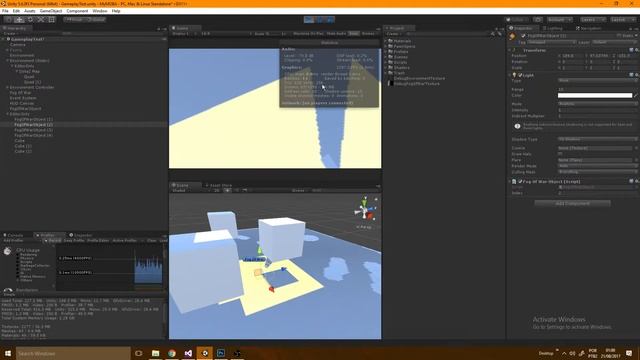
Task: Open the GameObject menu
Action: (x=51, y=11)
